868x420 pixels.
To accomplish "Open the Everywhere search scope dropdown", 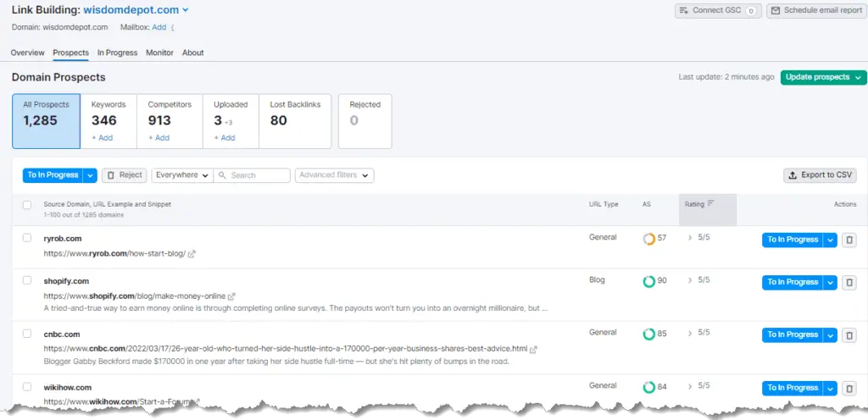I will [182, 175].
